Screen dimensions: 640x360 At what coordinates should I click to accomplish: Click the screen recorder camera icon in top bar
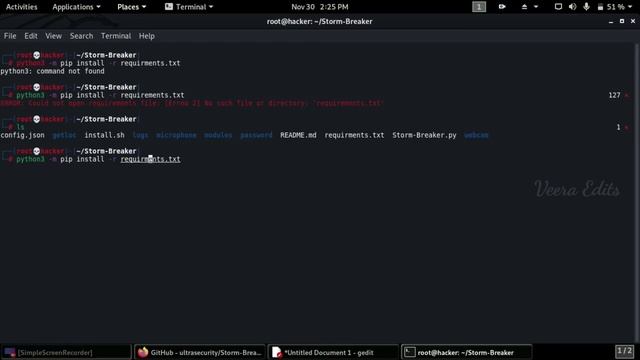502,7
